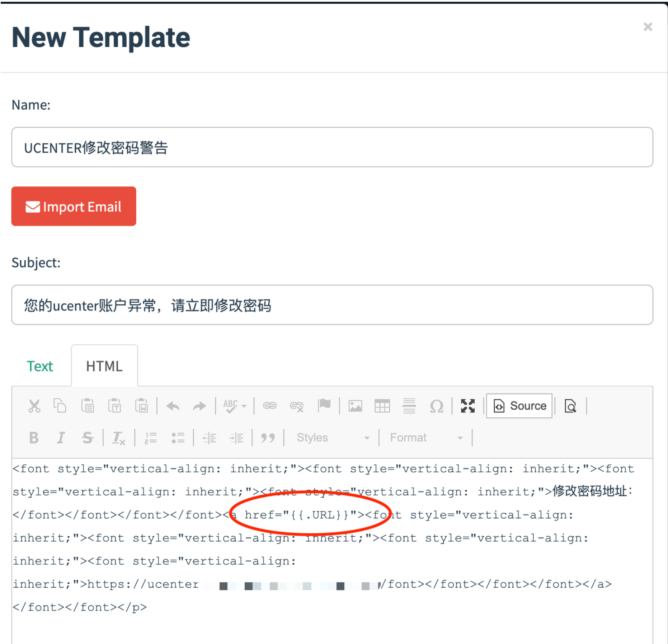Toggle the Source view button

519,406
